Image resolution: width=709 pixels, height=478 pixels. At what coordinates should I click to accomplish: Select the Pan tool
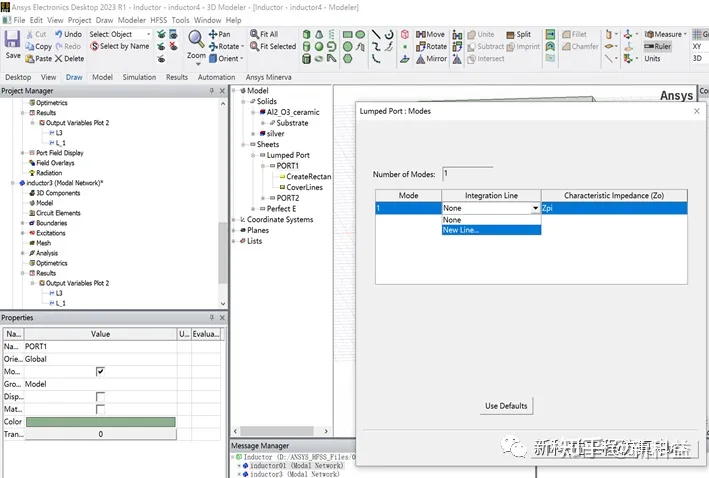tap(219, 34)
